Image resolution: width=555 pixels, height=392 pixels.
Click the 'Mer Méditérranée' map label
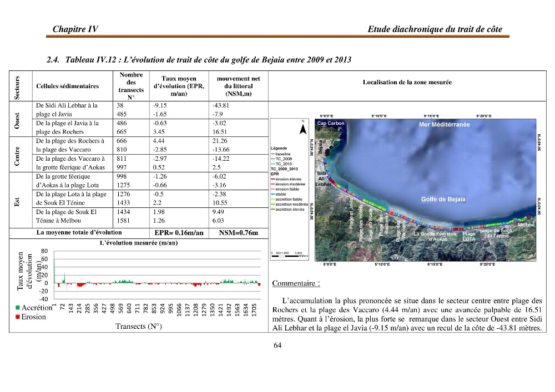[x=444, y=124]
